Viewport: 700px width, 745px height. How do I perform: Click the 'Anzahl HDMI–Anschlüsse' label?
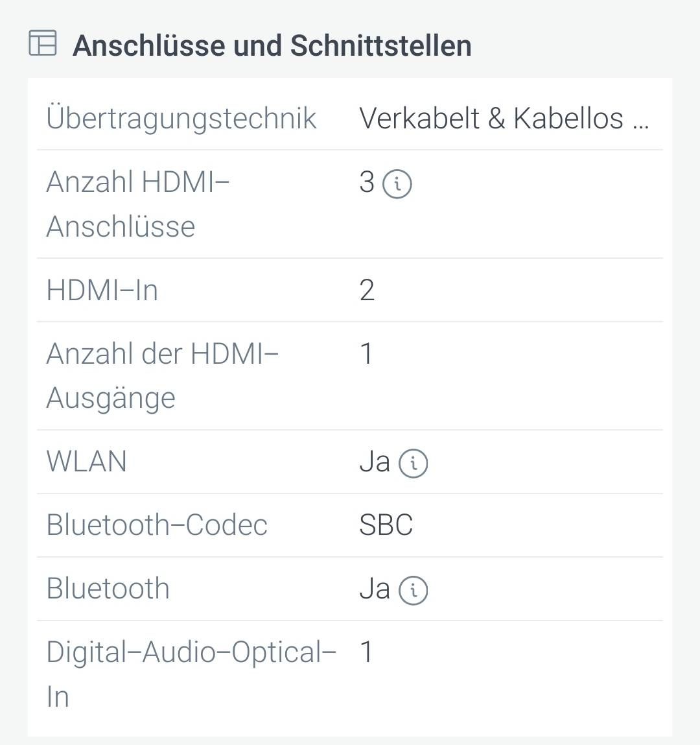[x=137, y=204]
